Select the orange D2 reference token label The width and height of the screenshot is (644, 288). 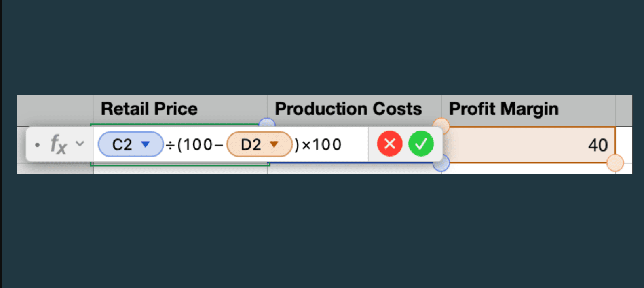[251, 144]
